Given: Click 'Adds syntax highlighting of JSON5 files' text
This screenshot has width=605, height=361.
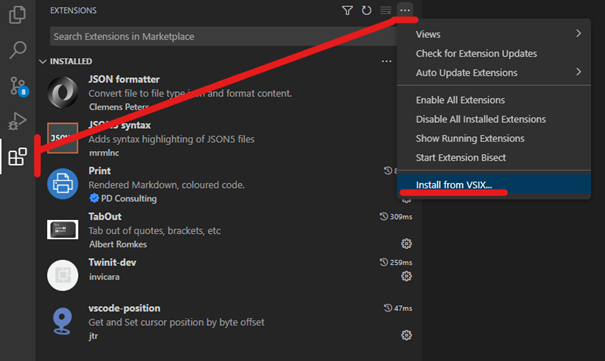Looking at the screenshot, I should point(171,139).
